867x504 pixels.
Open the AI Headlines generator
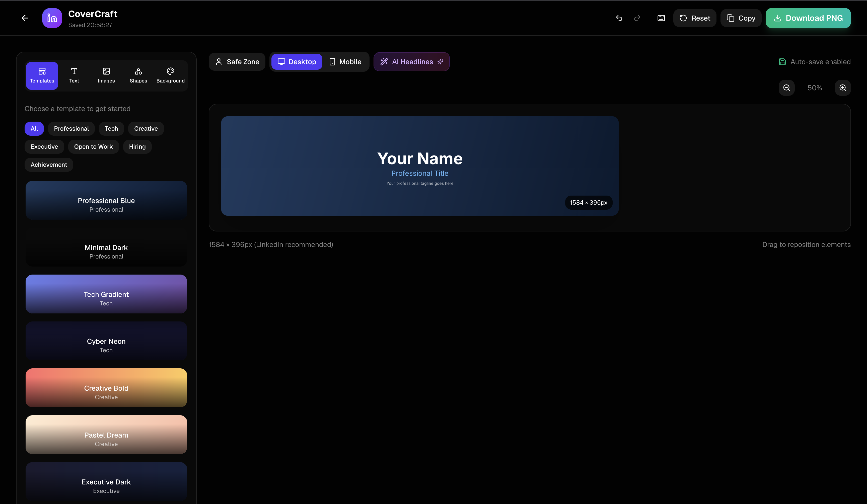tap(411, 61)
